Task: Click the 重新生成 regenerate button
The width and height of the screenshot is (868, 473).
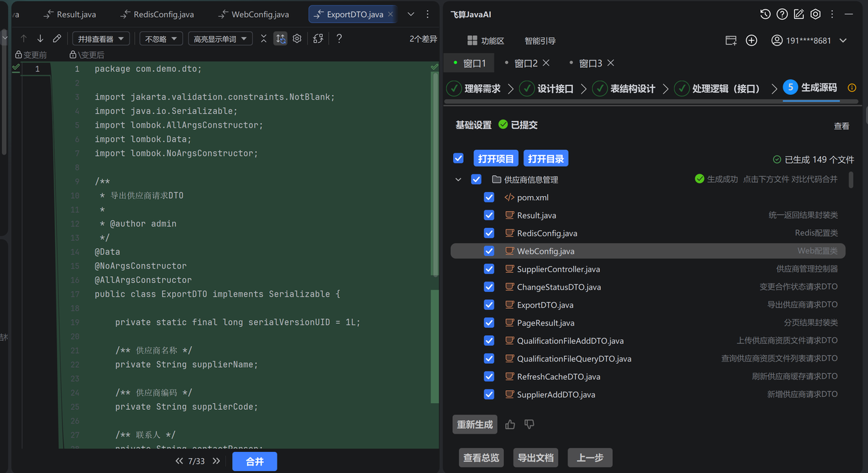Action: [x=475, y=425]
